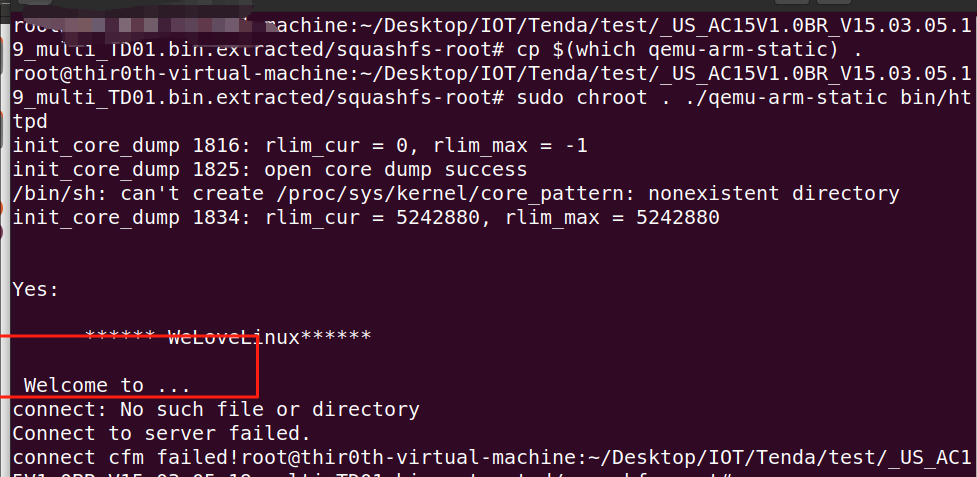Click the "init_core_dump 1816" output text
977x477 pixels.
(x=126, y=146)
